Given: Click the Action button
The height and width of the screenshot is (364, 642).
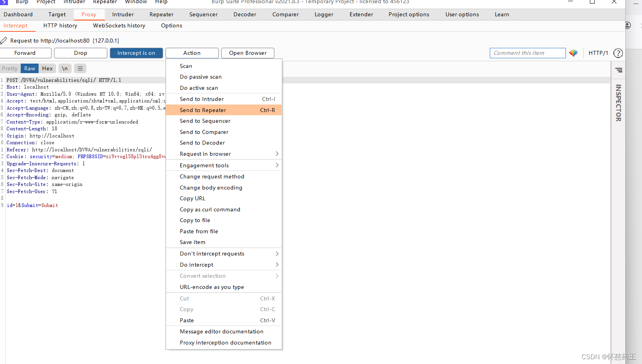Looking at the screenshot, I should [x=192, y=53].
